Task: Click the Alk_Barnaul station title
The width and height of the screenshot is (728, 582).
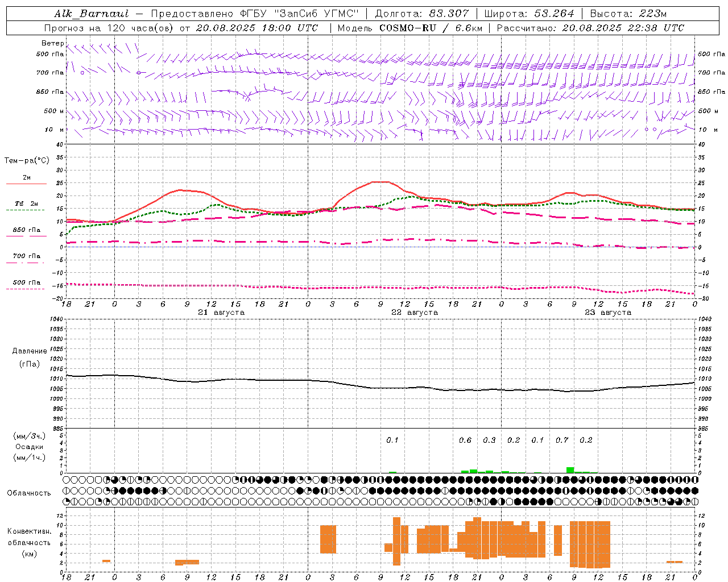Action: [x=92, y=14]
